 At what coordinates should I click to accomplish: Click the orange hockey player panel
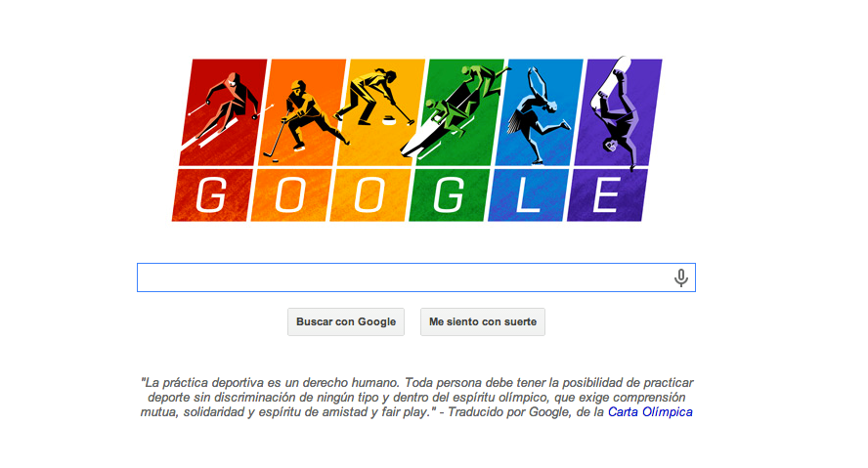point(302,112)
